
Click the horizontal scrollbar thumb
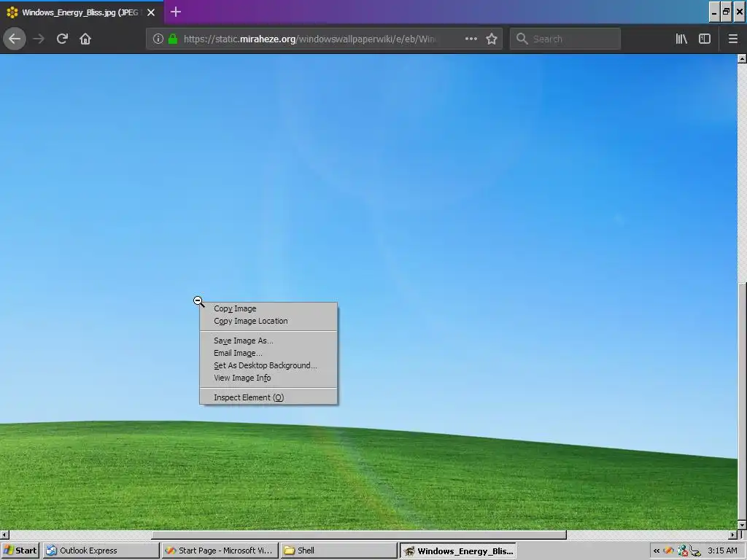tap(359, 534)
